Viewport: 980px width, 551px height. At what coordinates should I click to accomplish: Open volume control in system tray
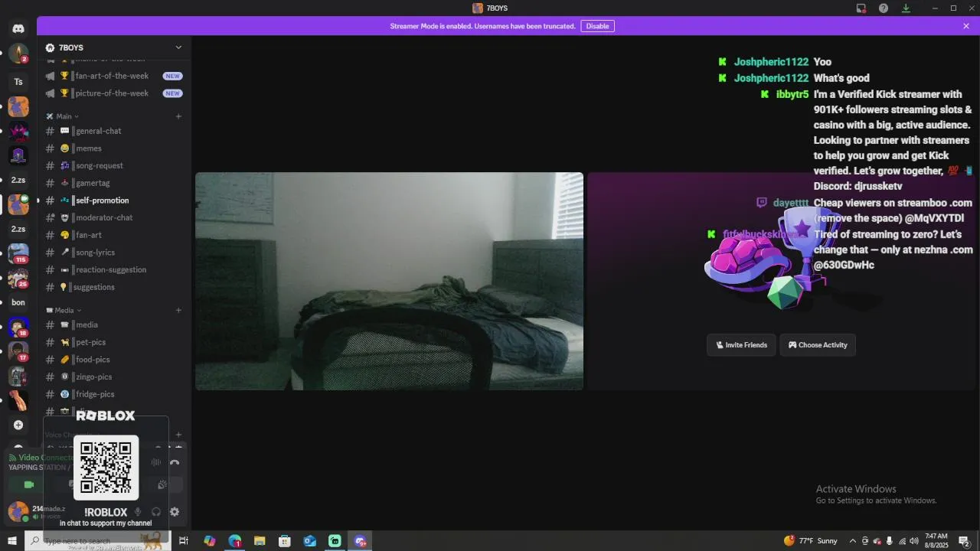[x=913, y=541]
